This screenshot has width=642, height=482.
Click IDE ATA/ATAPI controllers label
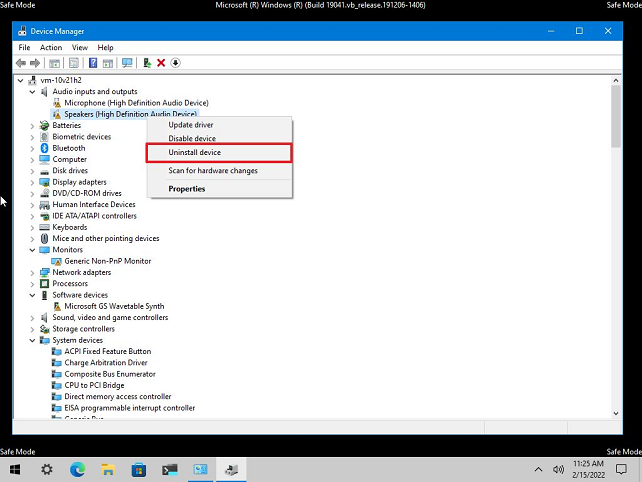point(95,216)
